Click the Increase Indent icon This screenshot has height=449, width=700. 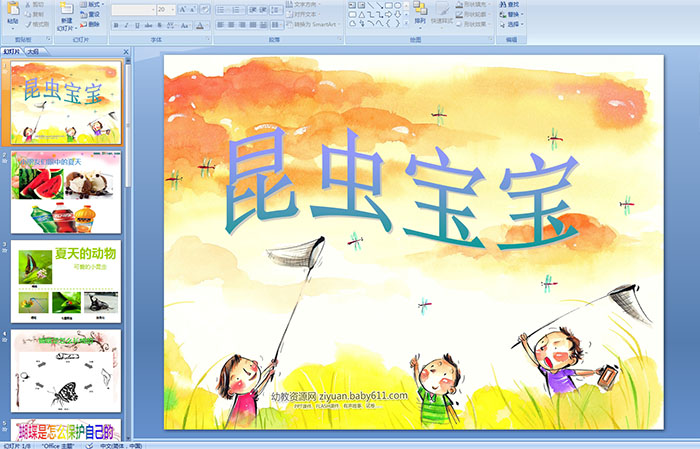263,10
